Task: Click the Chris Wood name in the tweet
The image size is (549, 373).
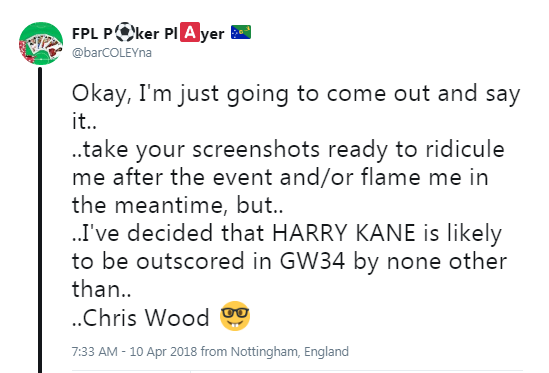Action: pyautogui.click(x=146, y=317)
